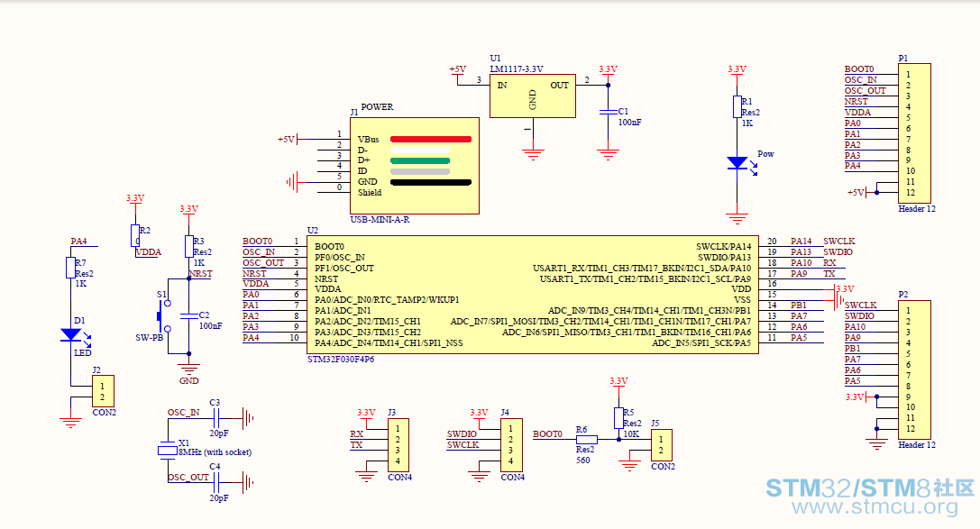Select the J5 CON2 boot jumper connector

click(661, 445)
